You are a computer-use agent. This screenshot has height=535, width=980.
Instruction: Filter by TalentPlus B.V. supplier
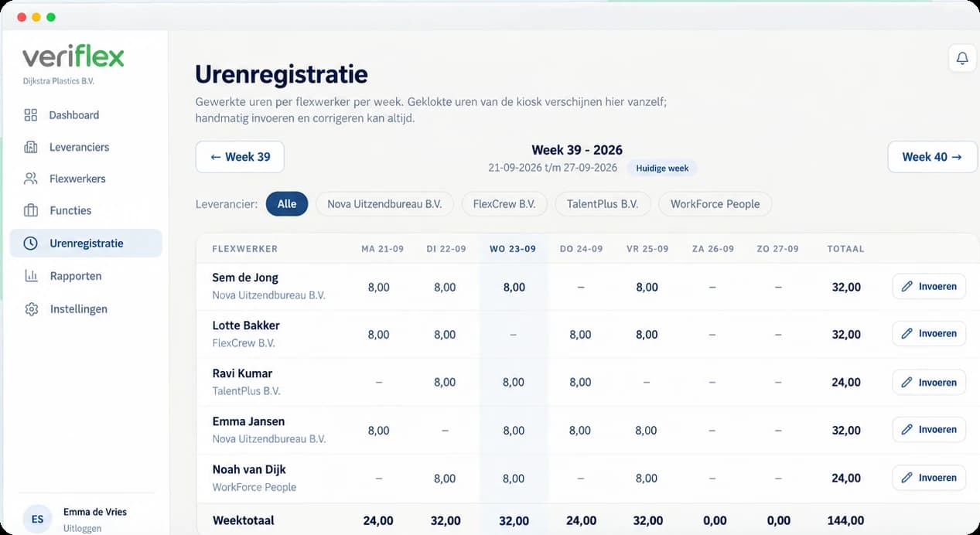(603, 204)
